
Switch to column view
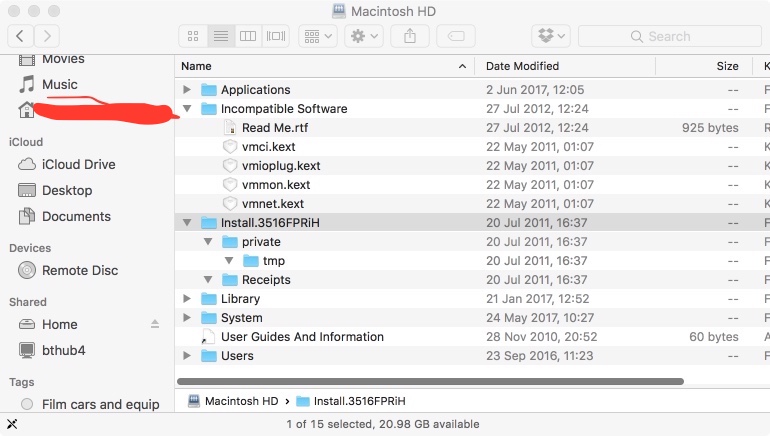(248, 36)
